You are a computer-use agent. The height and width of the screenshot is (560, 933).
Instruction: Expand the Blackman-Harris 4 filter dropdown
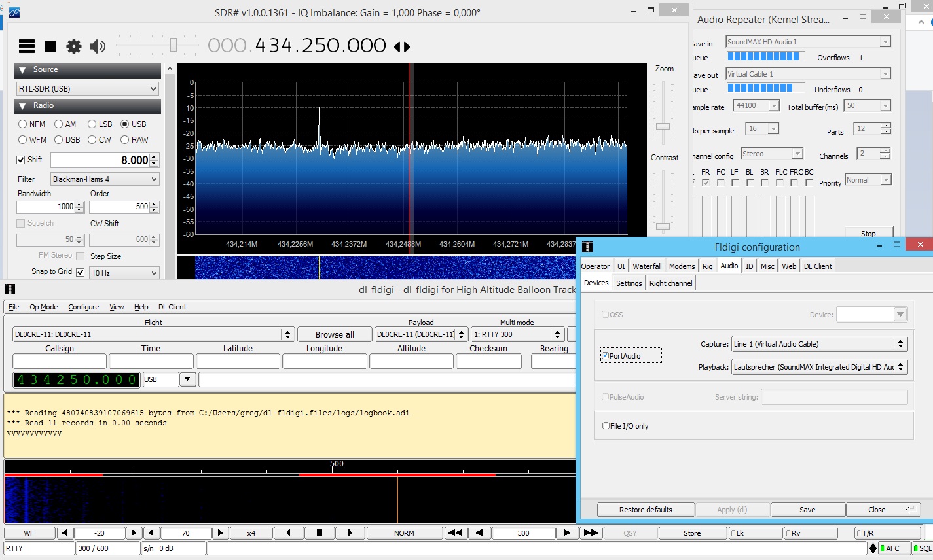click(105, 179)
